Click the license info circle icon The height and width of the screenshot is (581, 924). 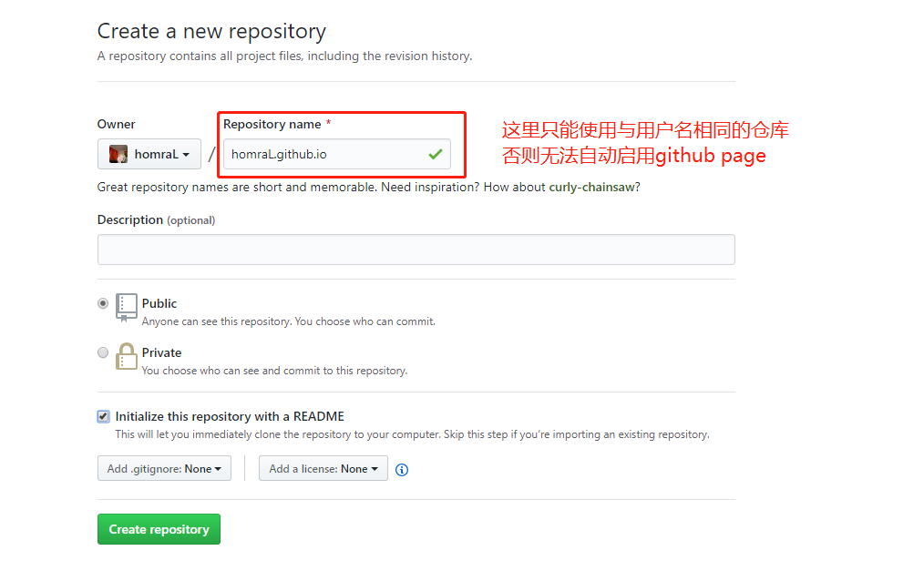pyautogui.click(x=402, y=470)
